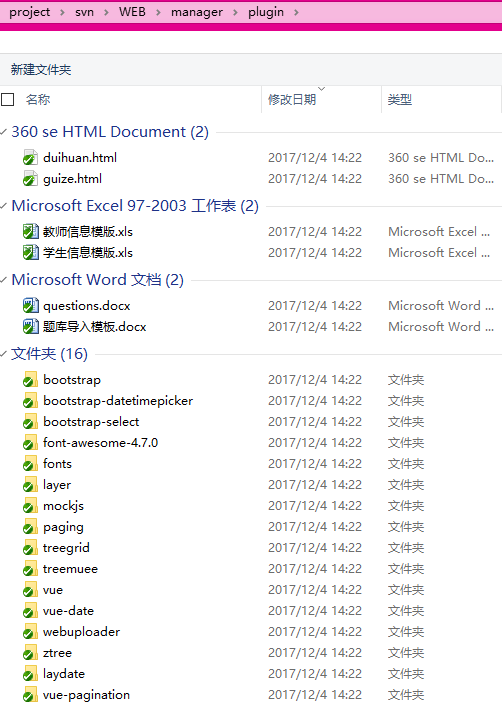
Task: Select the folder name font-awesome-4.7.0
Action: (x=101, y=443)
